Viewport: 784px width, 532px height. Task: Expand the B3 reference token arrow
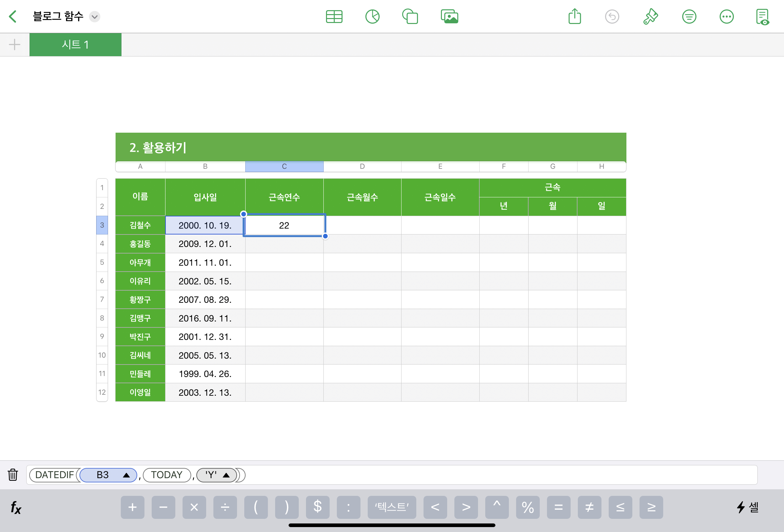click(x=126, y=475)
